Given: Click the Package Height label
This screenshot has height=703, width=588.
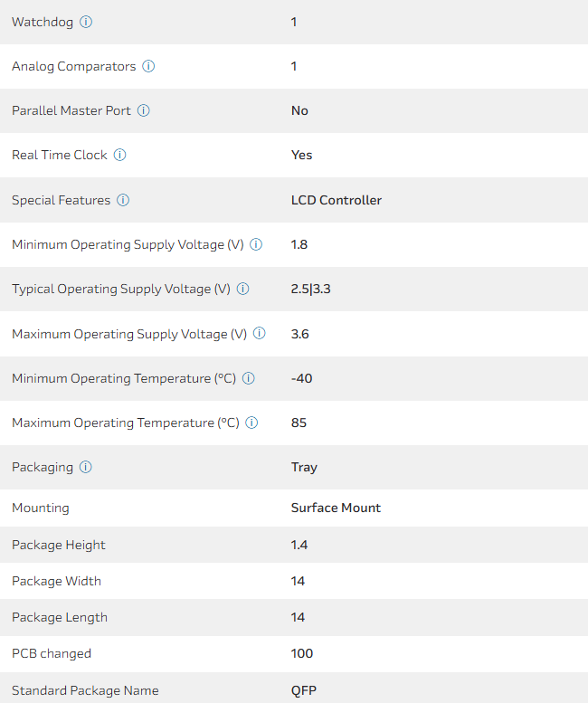Looking at the screenshot, I should [x=59, y=545].
